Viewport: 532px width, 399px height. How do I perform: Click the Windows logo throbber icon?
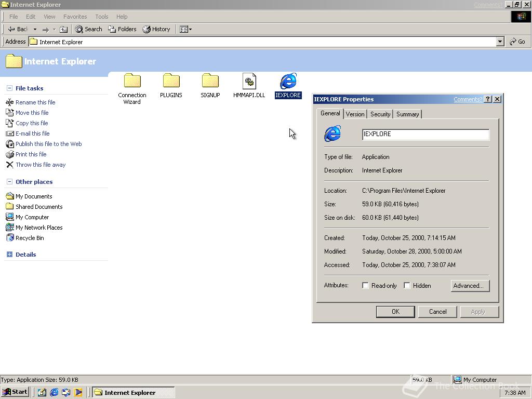click(521, 17)
